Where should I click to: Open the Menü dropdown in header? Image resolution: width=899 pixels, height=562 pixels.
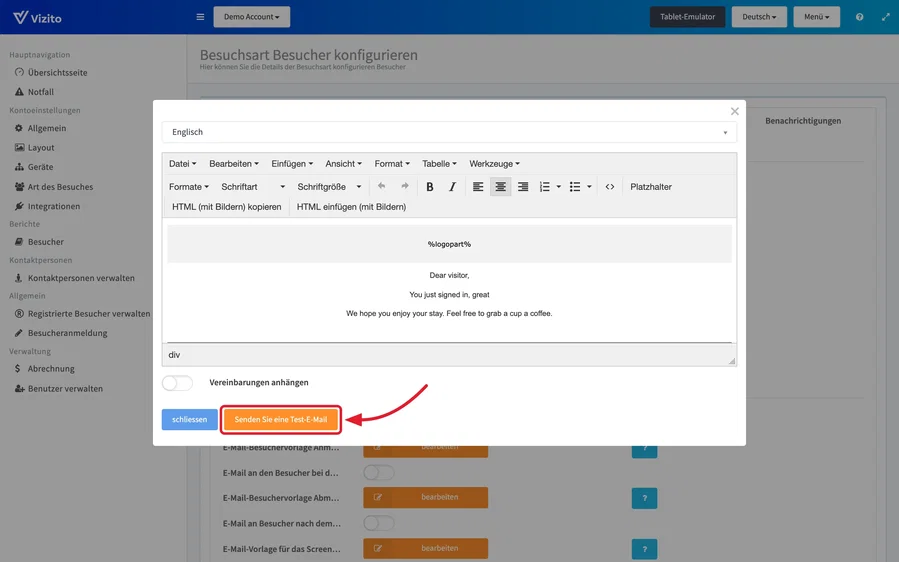tap(816, 17)
